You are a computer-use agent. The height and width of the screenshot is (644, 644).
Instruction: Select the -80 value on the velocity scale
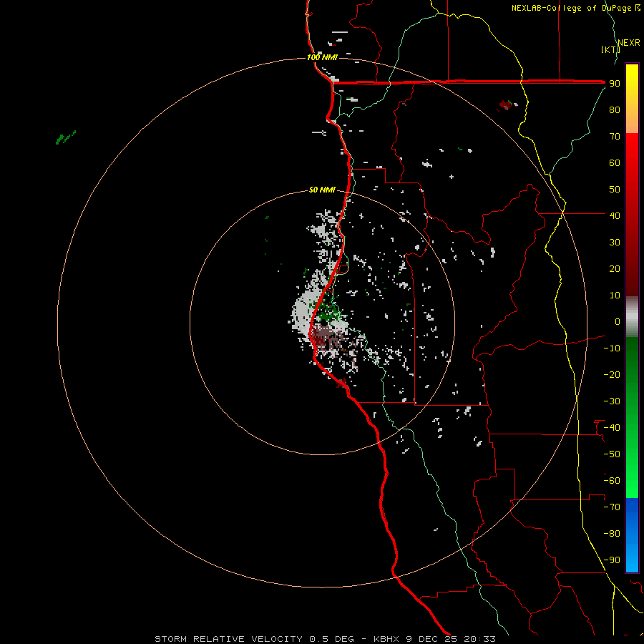[612, 534]
